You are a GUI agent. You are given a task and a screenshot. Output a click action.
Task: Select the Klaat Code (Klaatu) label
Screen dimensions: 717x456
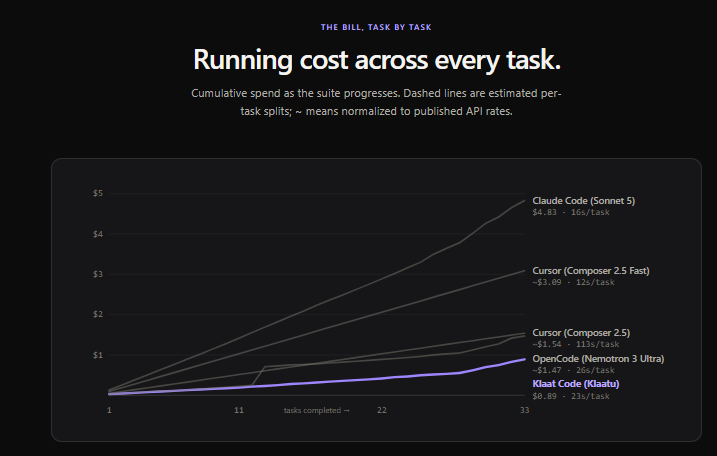576,384
